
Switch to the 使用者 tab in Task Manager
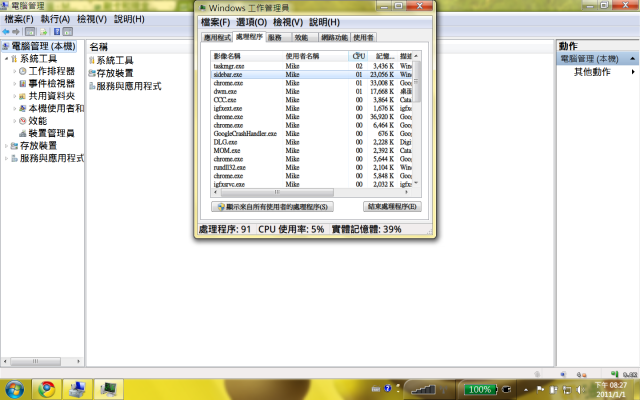(363, 38)
